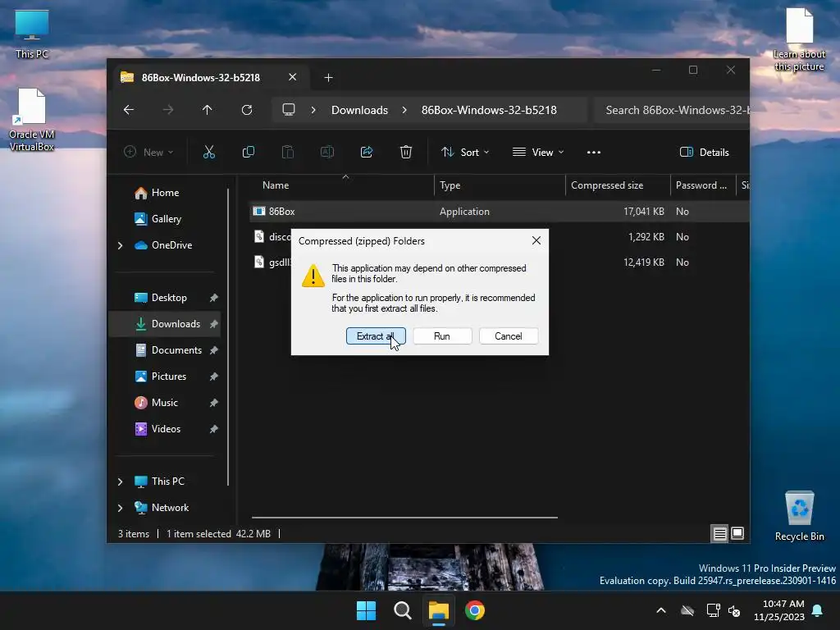The image size is (840, 630).
Task: Expand the chevron before Downloads breadcrumb
Action: [x=313, y=110]
